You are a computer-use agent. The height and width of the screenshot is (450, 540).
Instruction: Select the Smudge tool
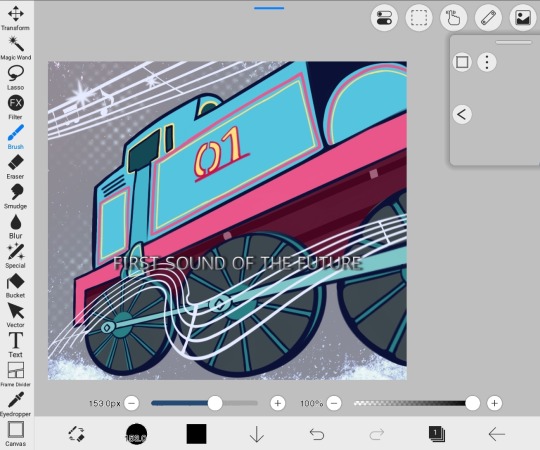pyautogui.click(x=15, y=196)
